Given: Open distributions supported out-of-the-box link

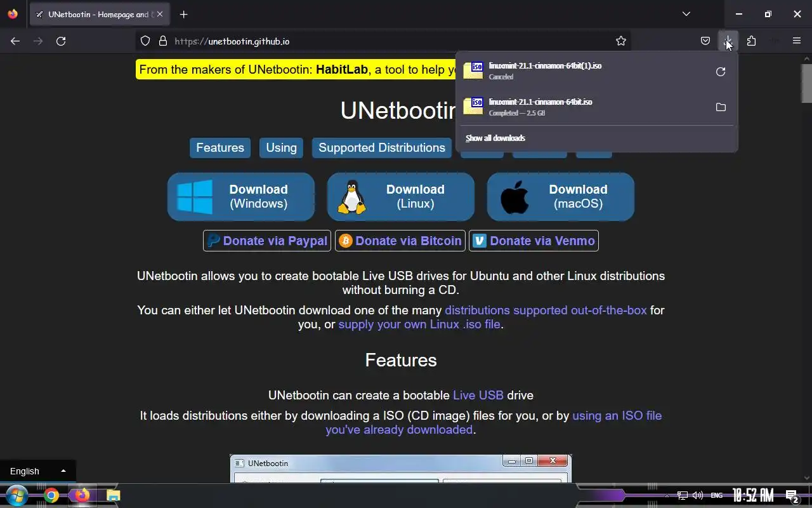Looking at the screenshot, I should (x=546, y=311).
